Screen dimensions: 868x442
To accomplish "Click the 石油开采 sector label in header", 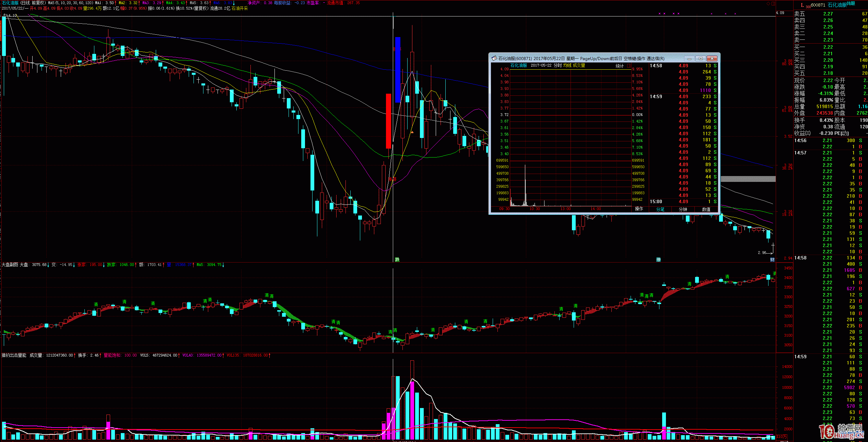I will pos(239,8).
